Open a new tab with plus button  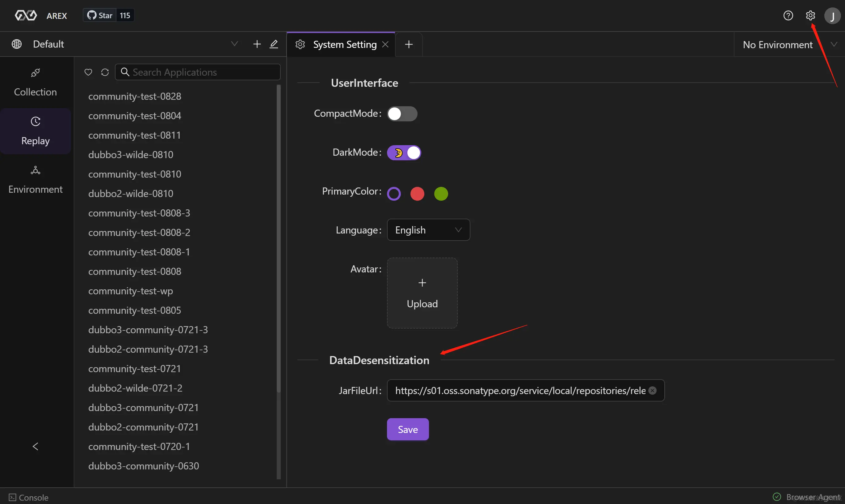pos(409,44)
